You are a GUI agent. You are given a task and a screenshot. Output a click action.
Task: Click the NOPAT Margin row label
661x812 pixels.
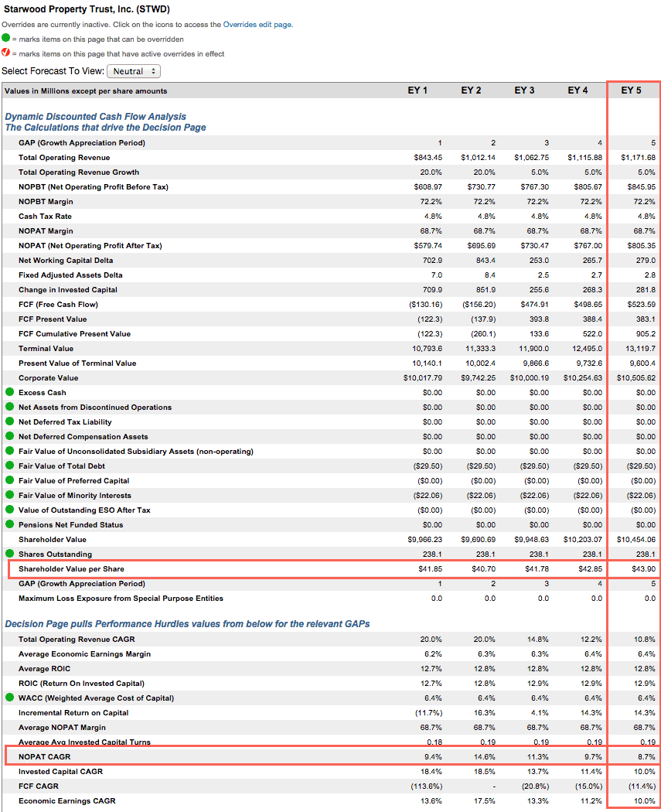tap(46, 231)
